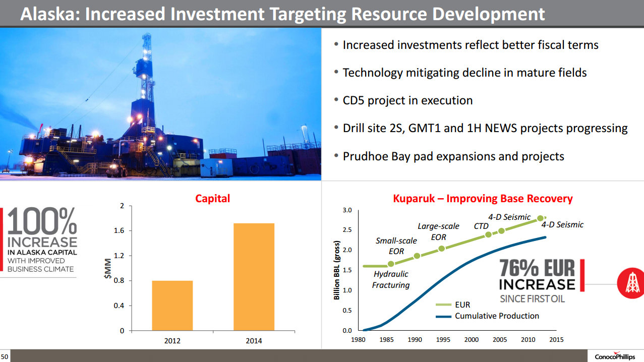Click the Billion BBL (gross) axis label
The width and height of the screenshot is (644, 362).
tap(337, 270)
